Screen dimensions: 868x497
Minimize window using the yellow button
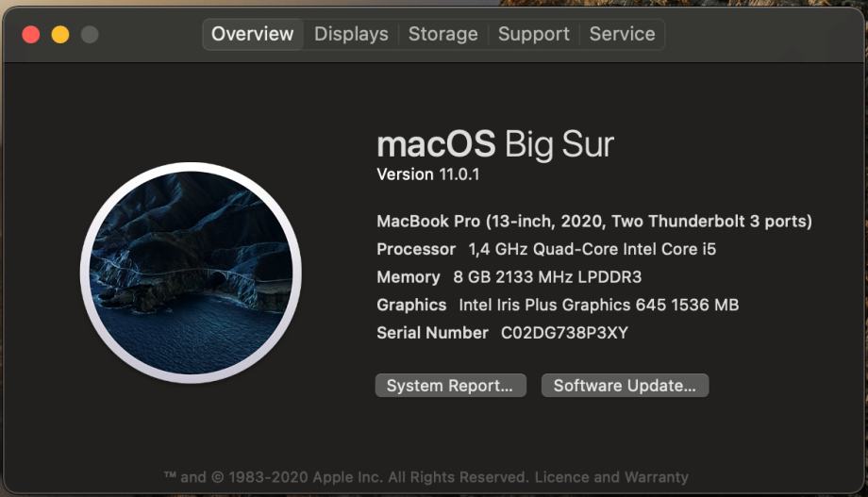point(60,34)
